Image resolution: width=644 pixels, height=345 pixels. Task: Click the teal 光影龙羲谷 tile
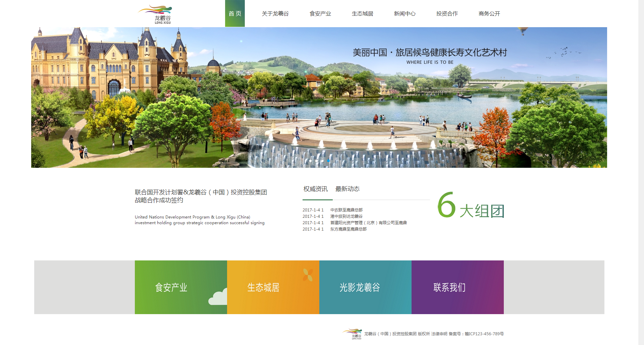click(x=365, y=287)
